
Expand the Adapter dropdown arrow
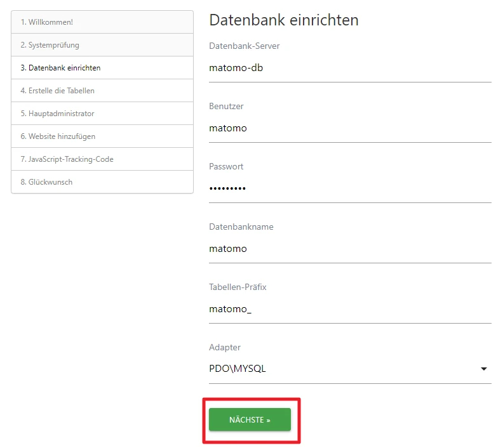pos(484,369)
